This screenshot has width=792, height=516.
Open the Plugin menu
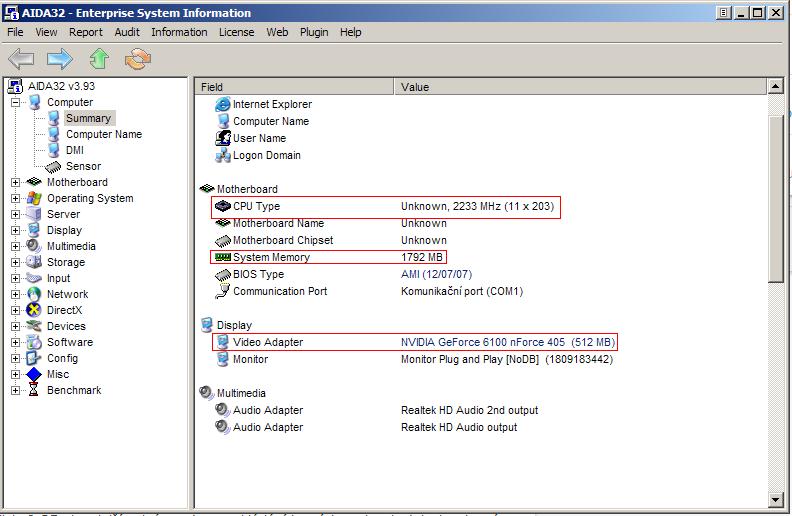point(314,32)
